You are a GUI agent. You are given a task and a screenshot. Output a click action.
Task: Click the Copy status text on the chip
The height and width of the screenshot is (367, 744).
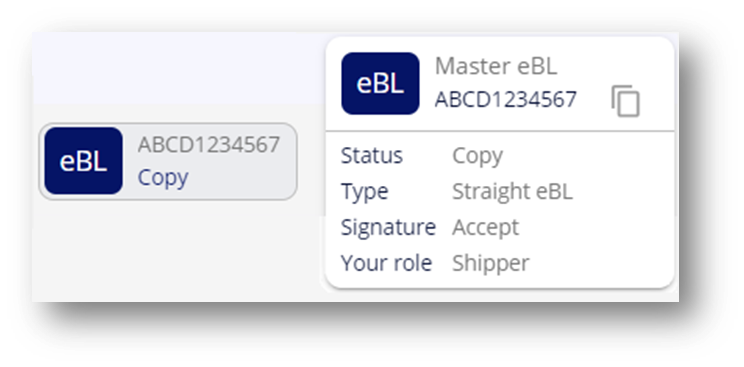click(x=163, y=178)
